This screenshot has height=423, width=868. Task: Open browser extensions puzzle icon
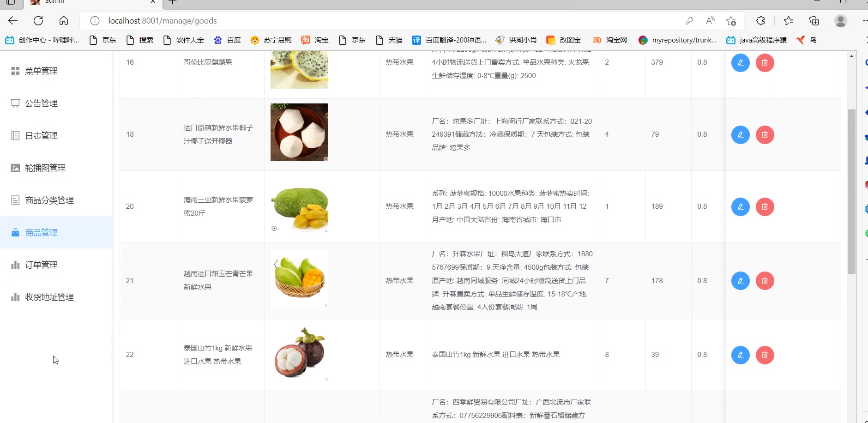click(760, 21)
